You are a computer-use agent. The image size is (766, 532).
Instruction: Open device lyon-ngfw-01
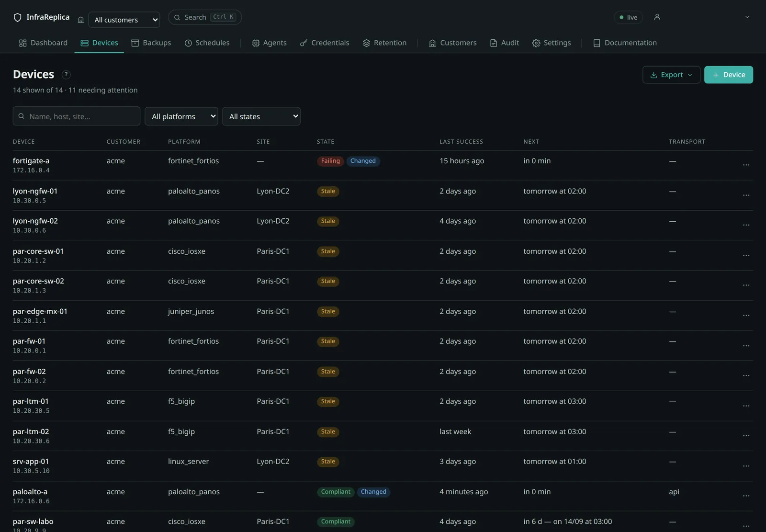(35, 191)
